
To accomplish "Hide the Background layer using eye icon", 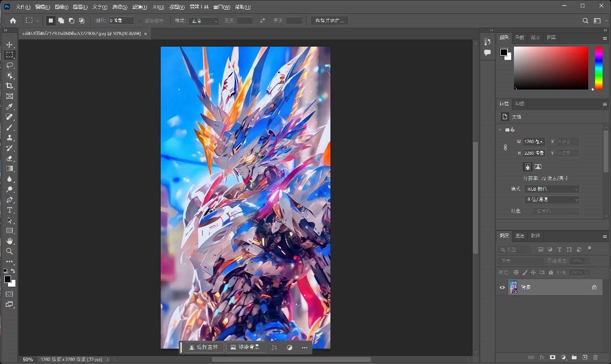I will [x=502, y=288].
